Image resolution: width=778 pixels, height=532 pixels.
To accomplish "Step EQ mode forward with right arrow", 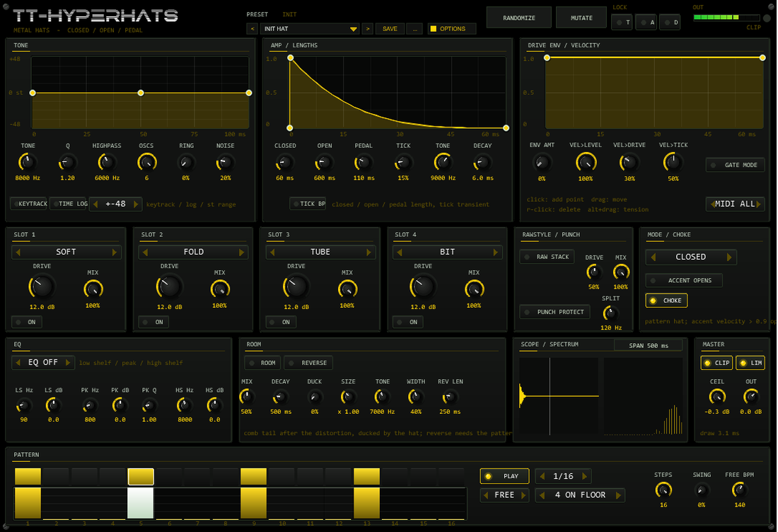I will (69, 362).
